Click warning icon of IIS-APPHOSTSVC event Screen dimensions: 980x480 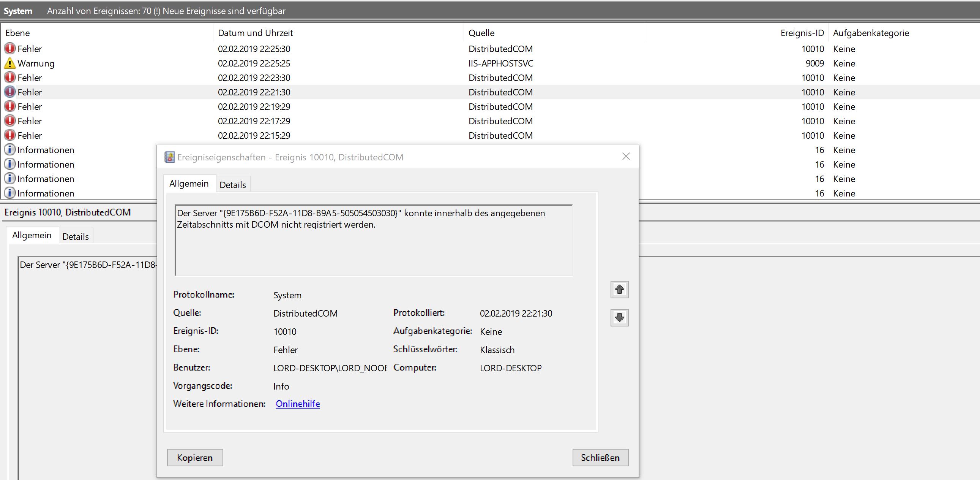click(10, 63)
